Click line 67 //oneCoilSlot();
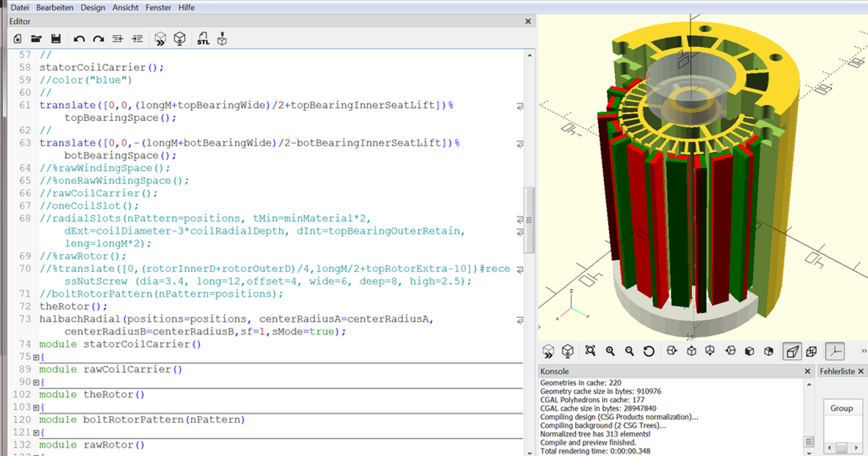 pyautogui.click(x=90, y=206)
